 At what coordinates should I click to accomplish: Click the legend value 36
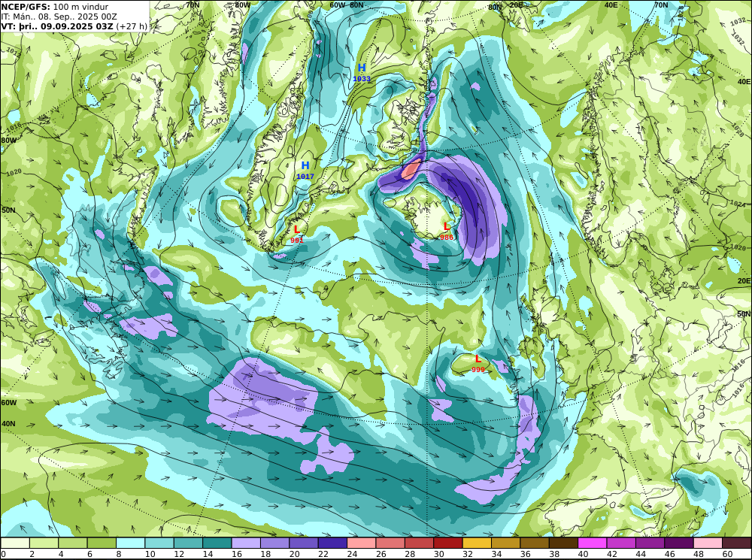coord(525,554)
